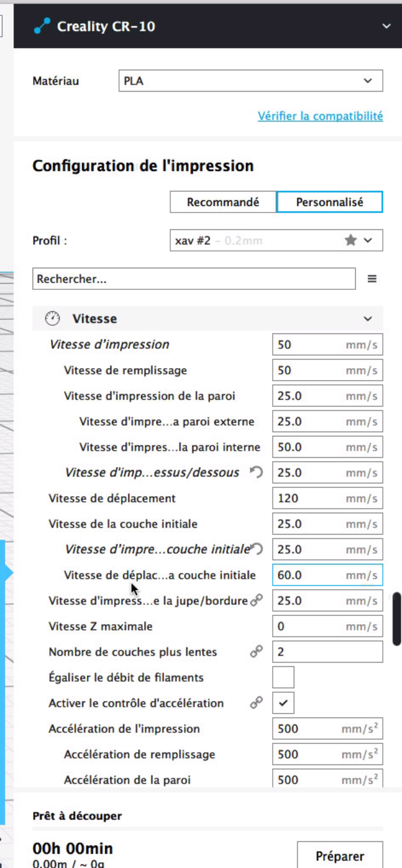Viewport: 402px width, 868px height.
Task: Switch to the Recommandé mode
Action: tap(223, 202)
